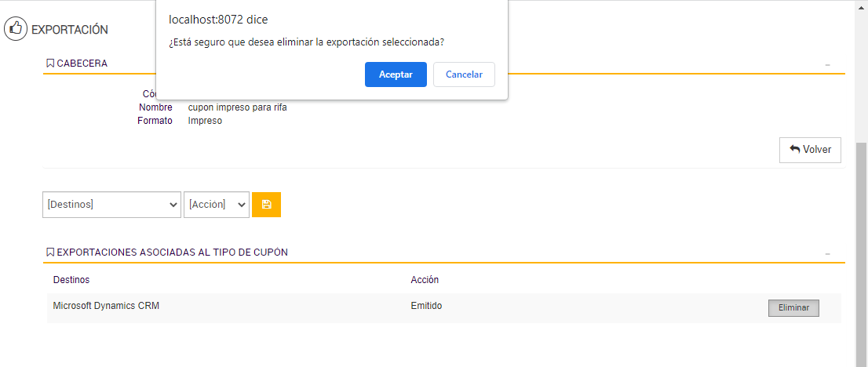Click the name value "cupon impreso para rifa"
Screen dimensions: 868x367
(238, 107)
